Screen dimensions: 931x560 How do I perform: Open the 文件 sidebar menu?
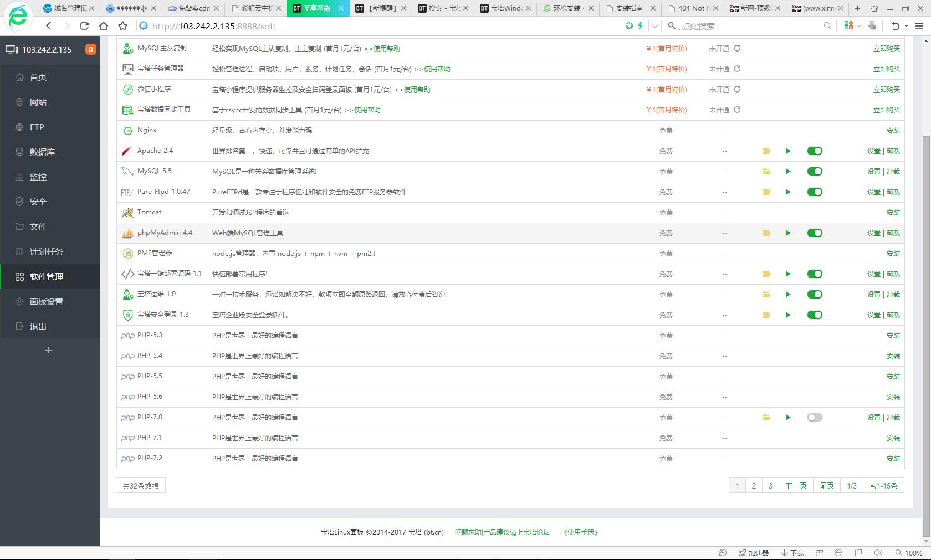50,227
